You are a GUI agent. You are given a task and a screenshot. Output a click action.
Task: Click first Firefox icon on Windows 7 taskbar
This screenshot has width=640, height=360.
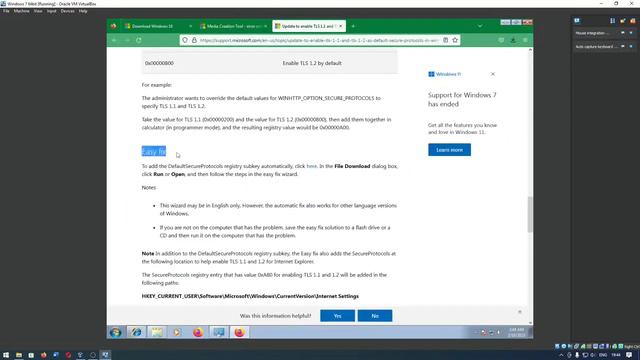[x=198, y=332]
